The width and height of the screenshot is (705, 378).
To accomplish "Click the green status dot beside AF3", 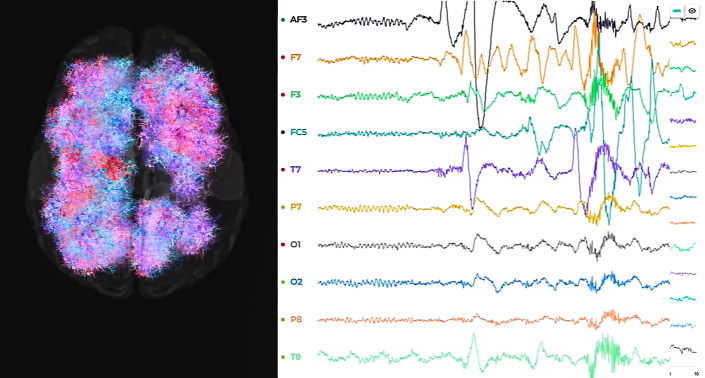I will tap(283, 20).
